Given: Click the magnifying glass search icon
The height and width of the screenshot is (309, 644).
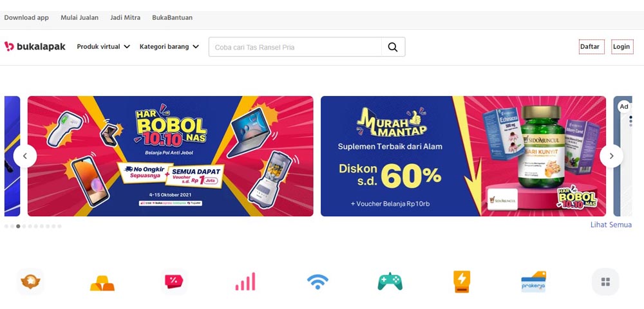Looking at the screenshot, I should (x=393, y=47).
